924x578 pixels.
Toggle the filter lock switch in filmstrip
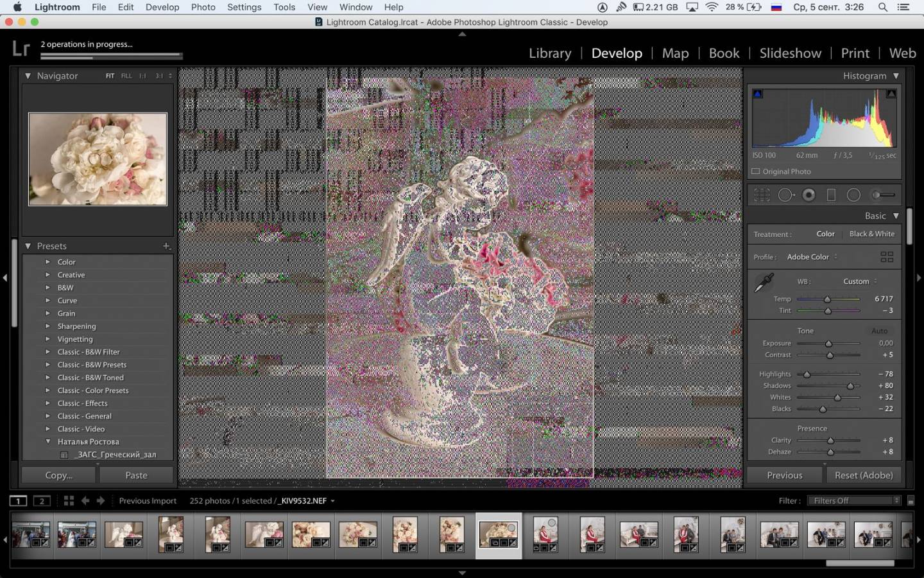pyautogui.click(x=911, y=501)
